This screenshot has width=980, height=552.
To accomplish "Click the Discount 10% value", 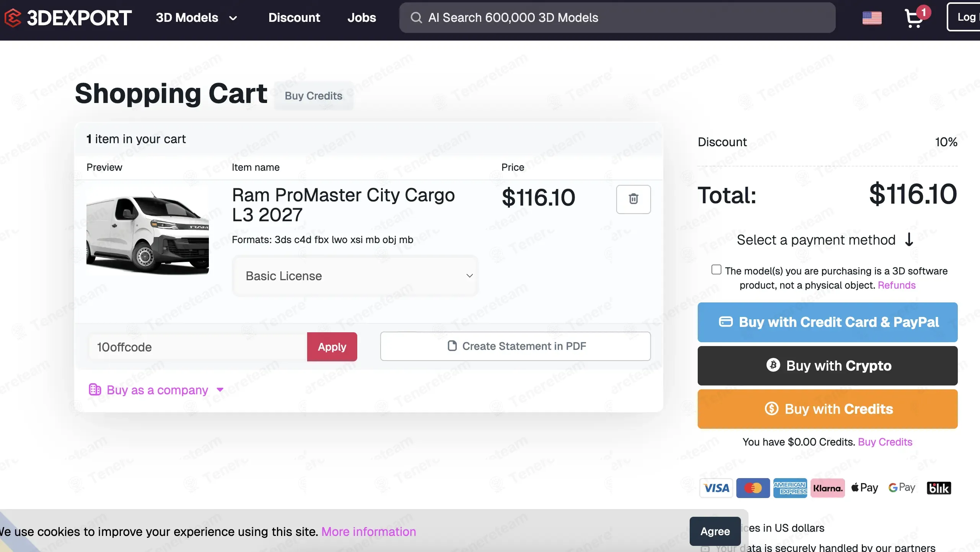I will coord(946,142).
